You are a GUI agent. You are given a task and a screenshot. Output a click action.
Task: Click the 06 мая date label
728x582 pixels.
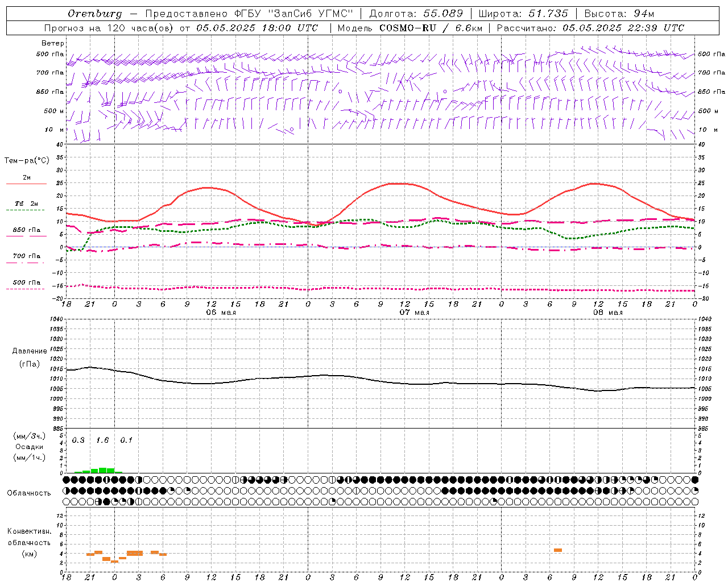point(221,313)
